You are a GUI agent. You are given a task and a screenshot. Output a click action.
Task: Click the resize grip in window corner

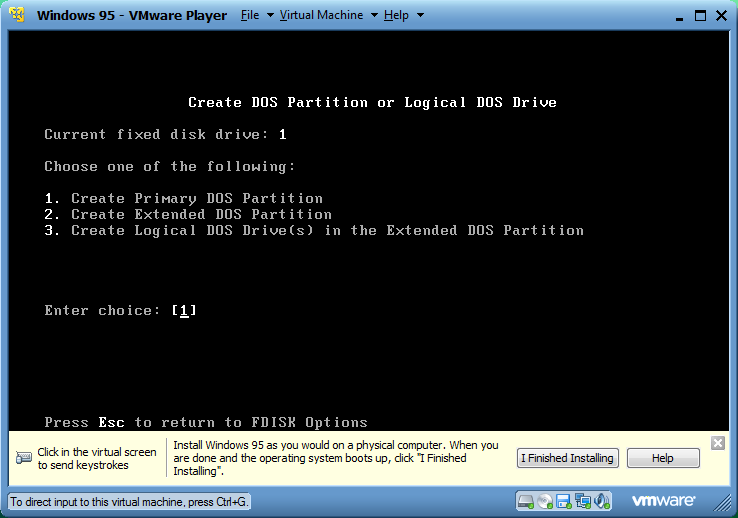[x=722, y=502]
